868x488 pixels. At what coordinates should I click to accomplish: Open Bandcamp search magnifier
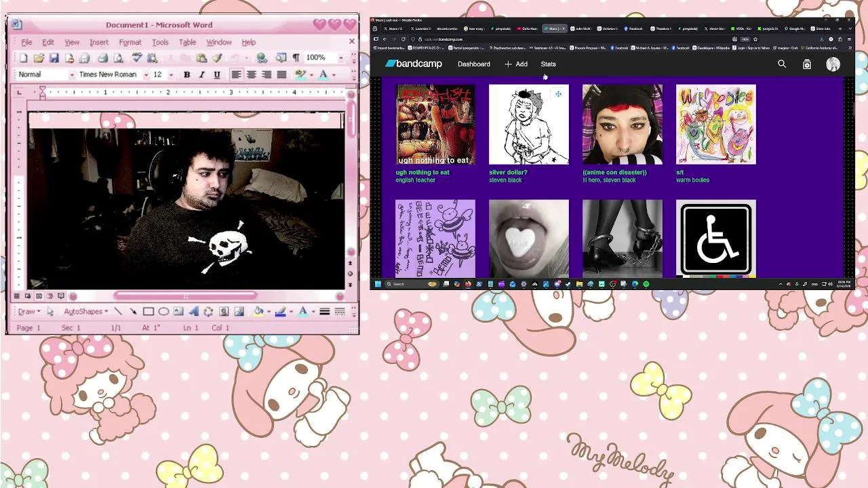(x=782, y=64)
